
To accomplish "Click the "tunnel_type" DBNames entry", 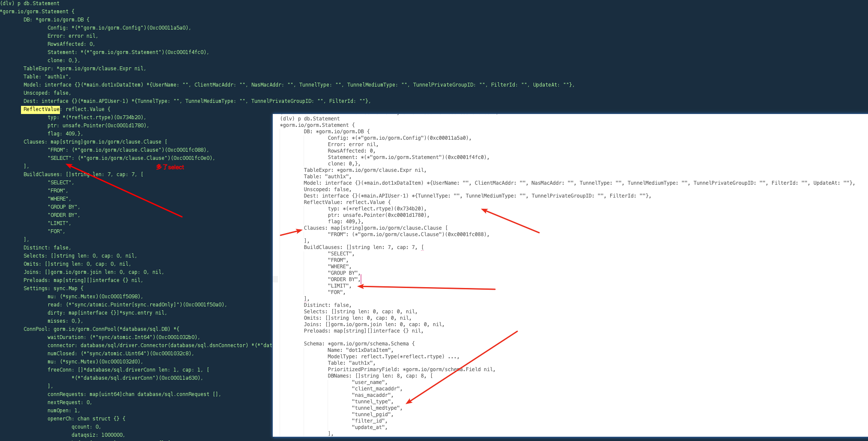I will click(x=373, y=402).
